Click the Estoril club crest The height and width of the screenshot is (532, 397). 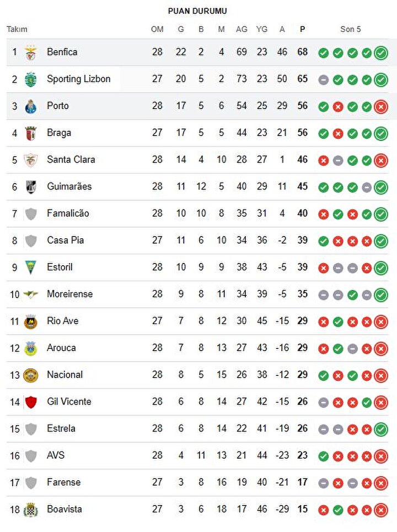(x=31, y=268)
